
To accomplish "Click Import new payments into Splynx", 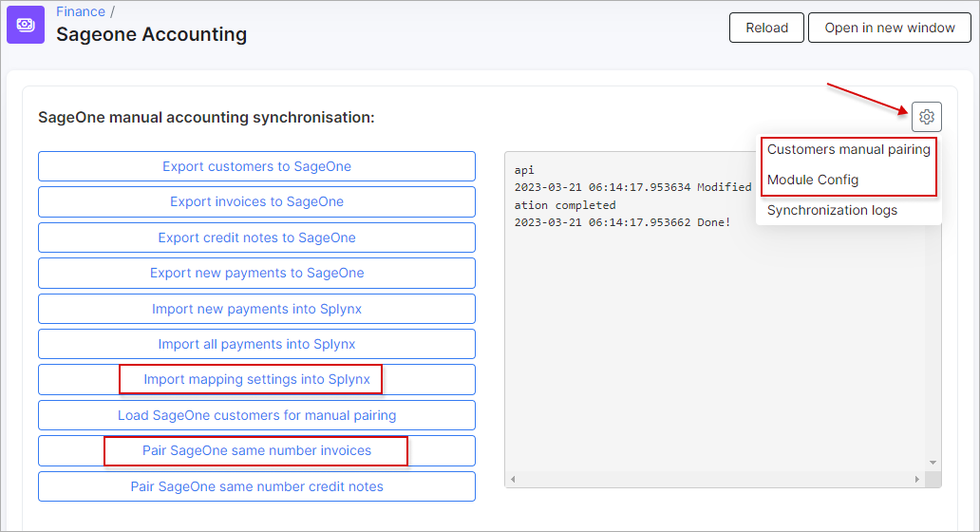I will coord(256,309).
